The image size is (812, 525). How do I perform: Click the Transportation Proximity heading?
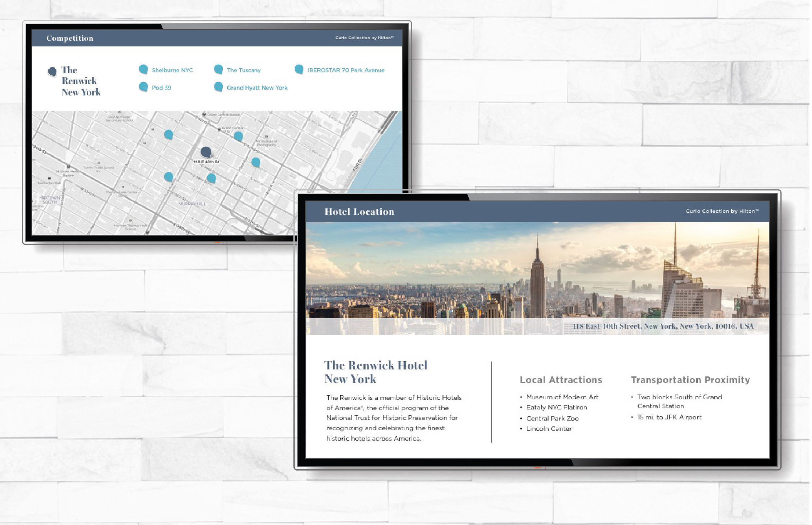pos(690,380)
